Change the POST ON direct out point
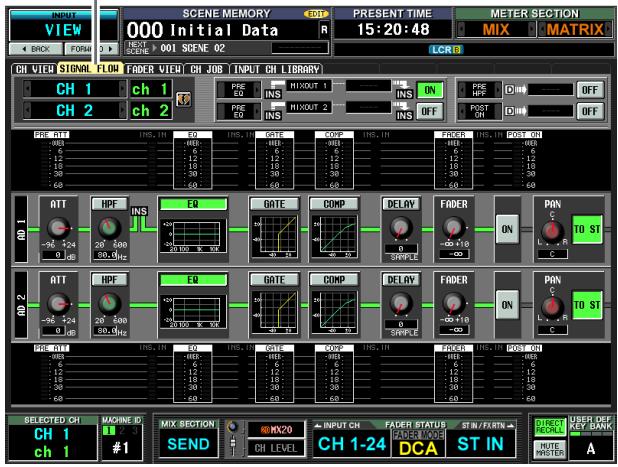Screen dimensions: 618x467 (480, 112)
